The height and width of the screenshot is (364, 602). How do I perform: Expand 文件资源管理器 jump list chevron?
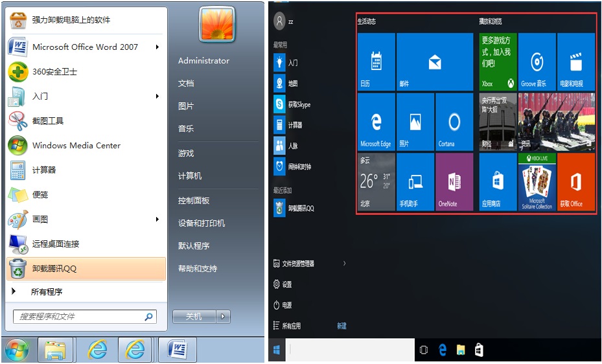(344, 263)
